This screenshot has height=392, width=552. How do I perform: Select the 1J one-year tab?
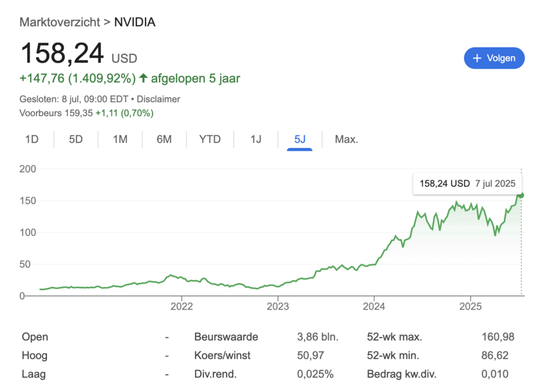pyautogui.click(x=256, y=139)
